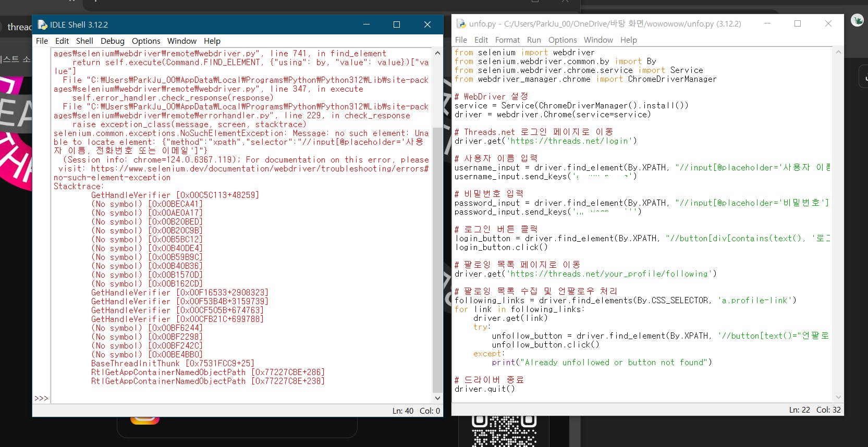Open Edit menu in unfo.py editor

pyautogui.click(x=481, y=40)
